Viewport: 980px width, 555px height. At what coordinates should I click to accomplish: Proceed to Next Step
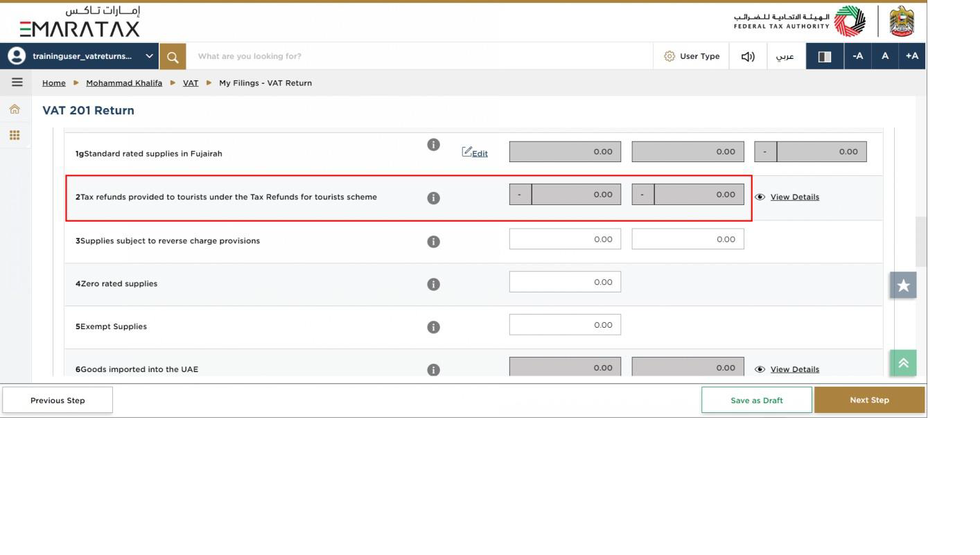(x=869, y=400)
